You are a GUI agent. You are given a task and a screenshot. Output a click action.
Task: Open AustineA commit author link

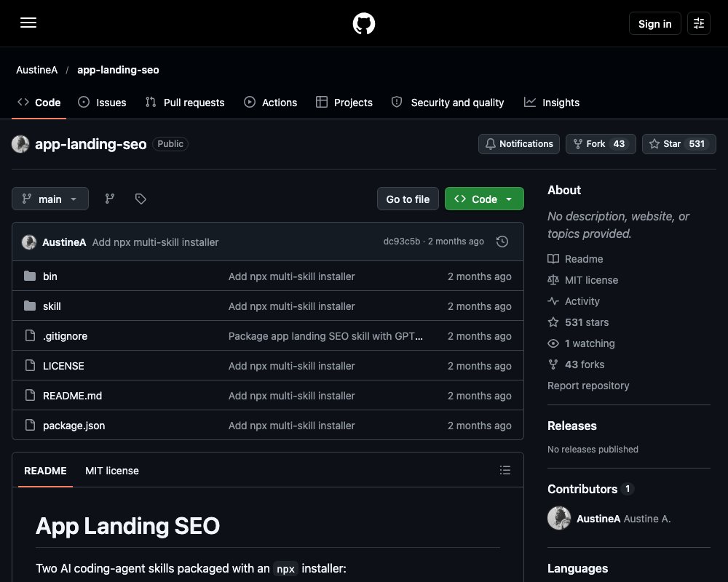pyautogui.click(x=64, y=242)
